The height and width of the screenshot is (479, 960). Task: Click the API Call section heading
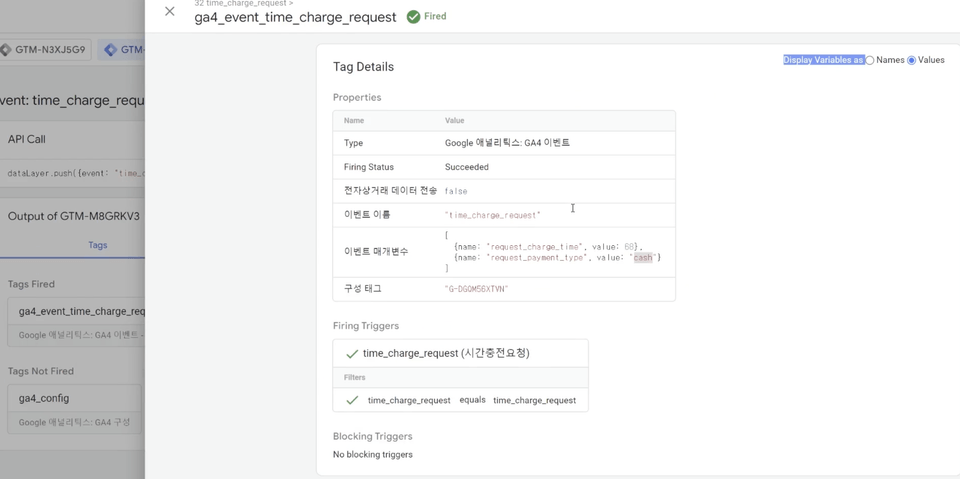[x=27, y=139]
